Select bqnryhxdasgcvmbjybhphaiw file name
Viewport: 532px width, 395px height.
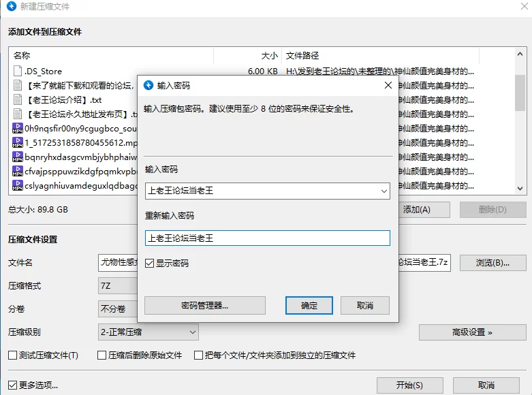[81, 157]
